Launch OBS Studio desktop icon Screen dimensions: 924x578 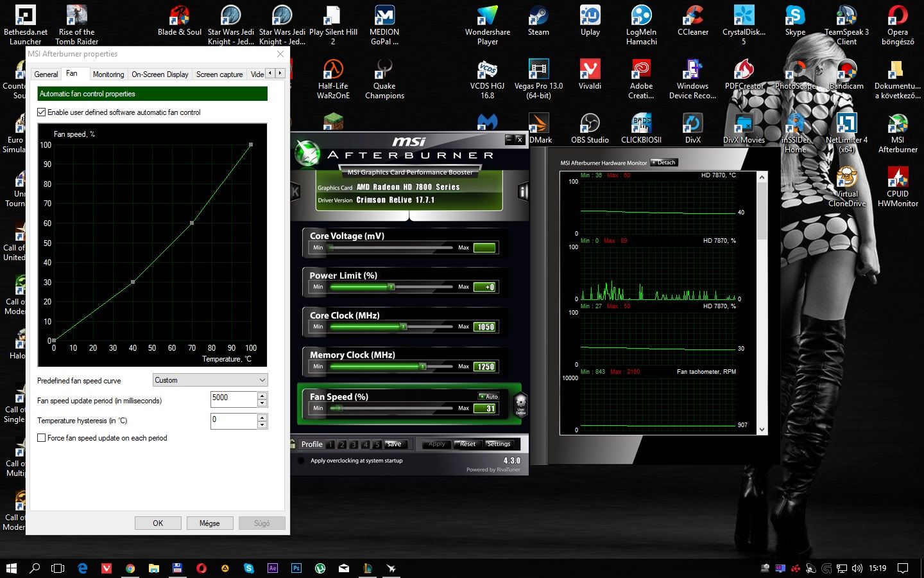pos(590,128)
